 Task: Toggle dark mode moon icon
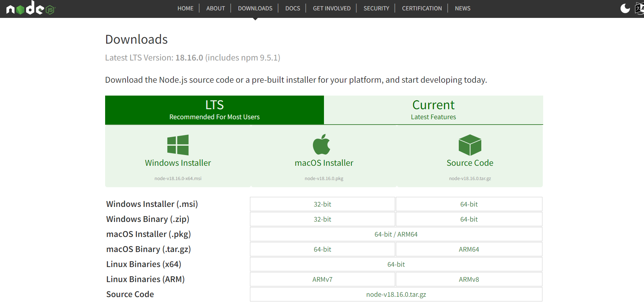625,8
